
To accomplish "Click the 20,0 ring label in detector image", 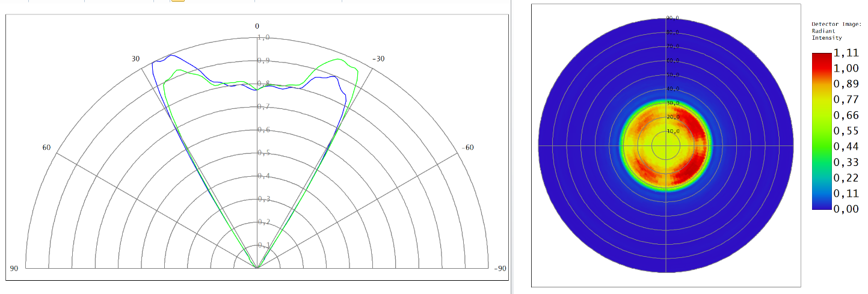I will (x=673, y=117).
